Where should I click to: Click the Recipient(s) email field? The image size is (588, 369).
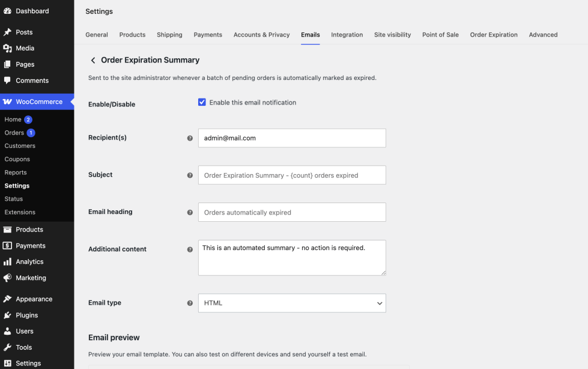click(292, 138)
